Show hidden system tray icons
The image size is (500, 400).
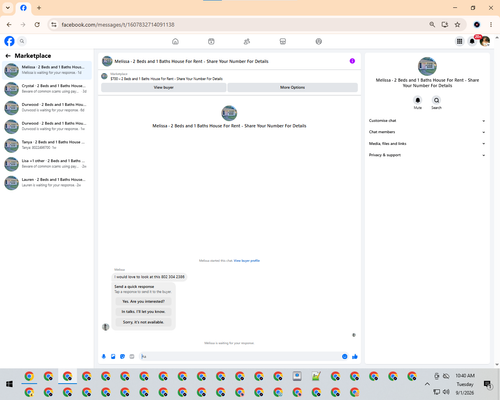click(x=427, y=384)
